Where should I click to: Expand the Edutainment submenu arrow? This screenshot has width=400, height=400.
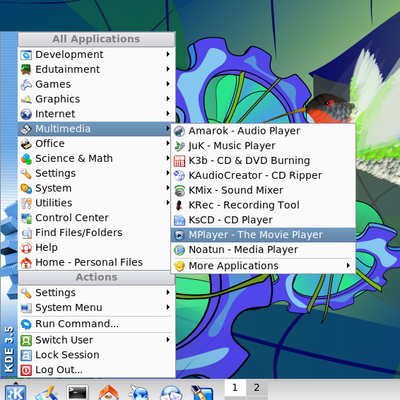[168, 69]
